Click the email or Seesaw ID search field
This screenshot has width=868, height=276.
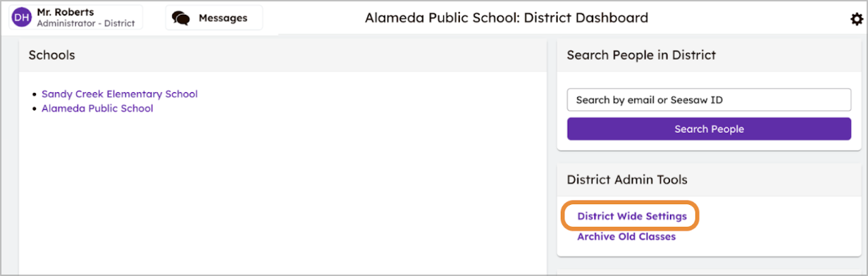pyautogui.click(x=709, y=100)
